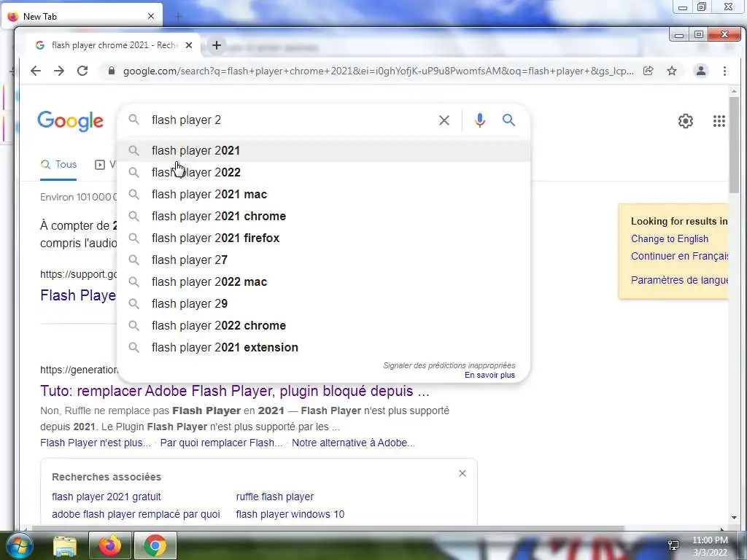Click the Chrome address bar URL
The image size is (747, 560).
pyautogui.click(x=379, y=71)
